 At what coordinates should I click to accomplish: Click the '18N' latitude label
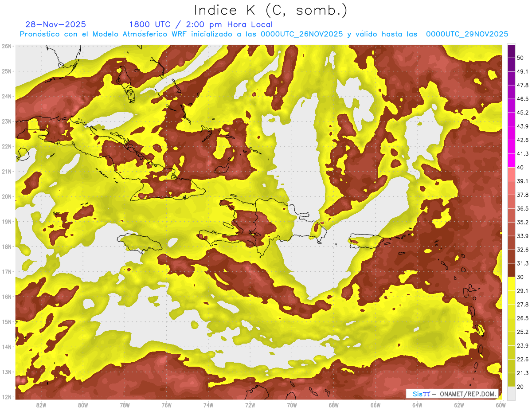(x=7, y=247)
